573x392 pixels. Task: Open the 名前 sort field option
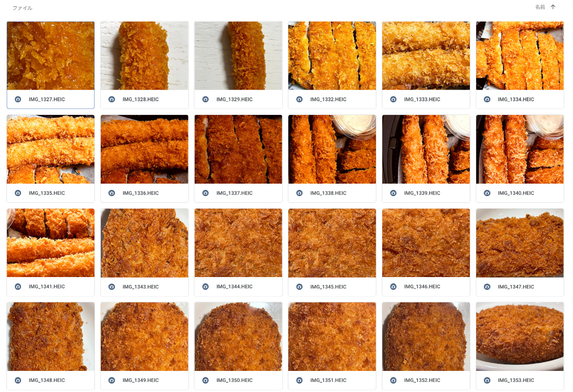click(540, 7)
